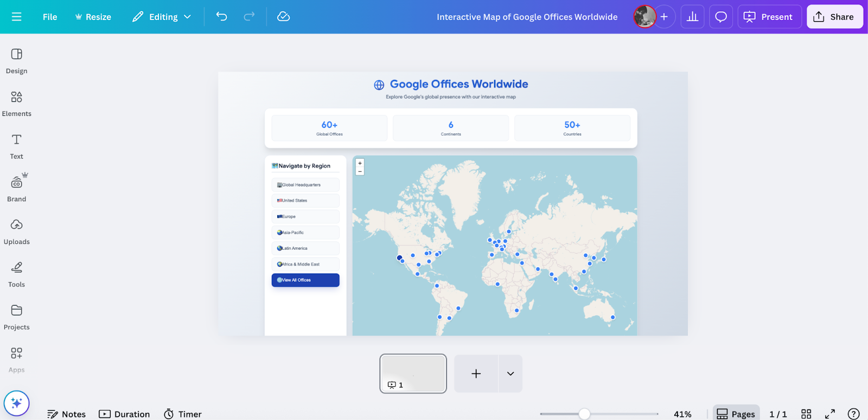Click the map zoom in plus
The width and height of the screenshot is (868, 420).
360,163
